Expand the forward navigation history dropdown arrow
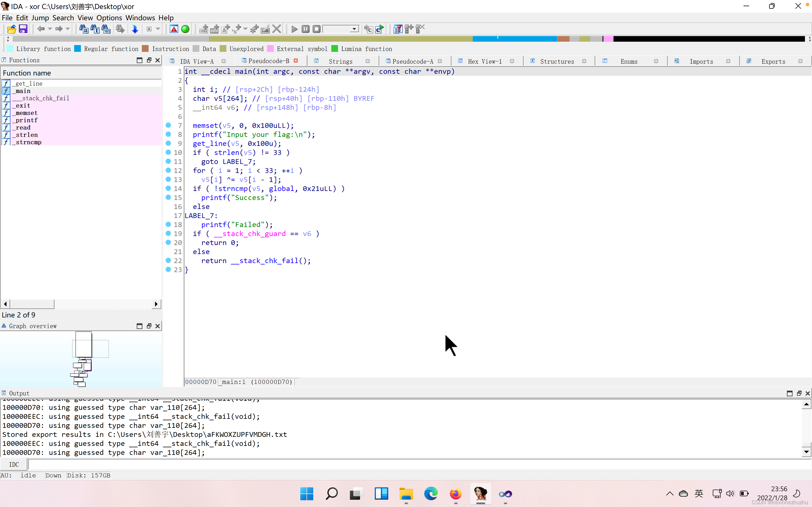 point(68,29)
